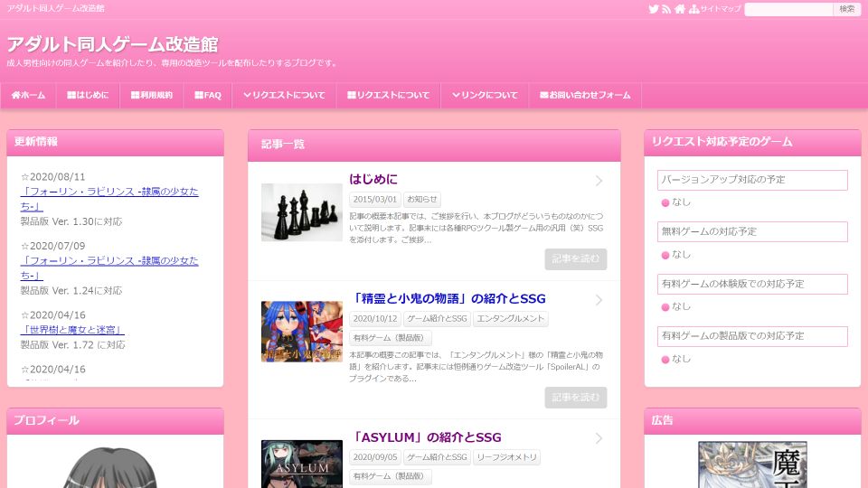Image resolution: width=868 pixels, height=488 pixels.
Task: Click the house icon beside the RSS icon
Action: (x=680, y=9)
